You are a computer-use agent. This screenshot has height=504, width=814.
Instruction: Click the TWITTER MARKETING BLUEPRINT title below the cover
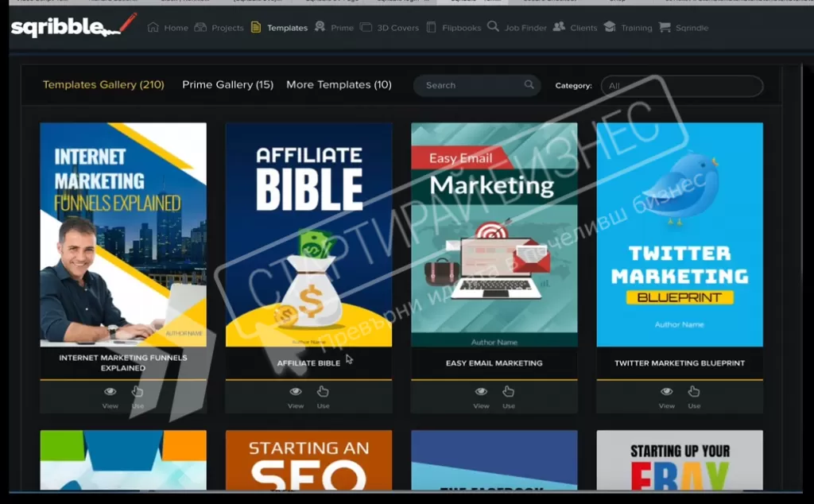[x=680, y=362]
